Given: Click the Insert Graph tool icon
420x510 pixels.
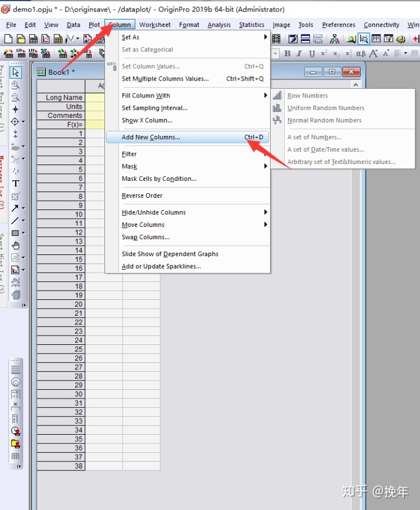Looking at the screenshot, I should click(x=15, y=270).
